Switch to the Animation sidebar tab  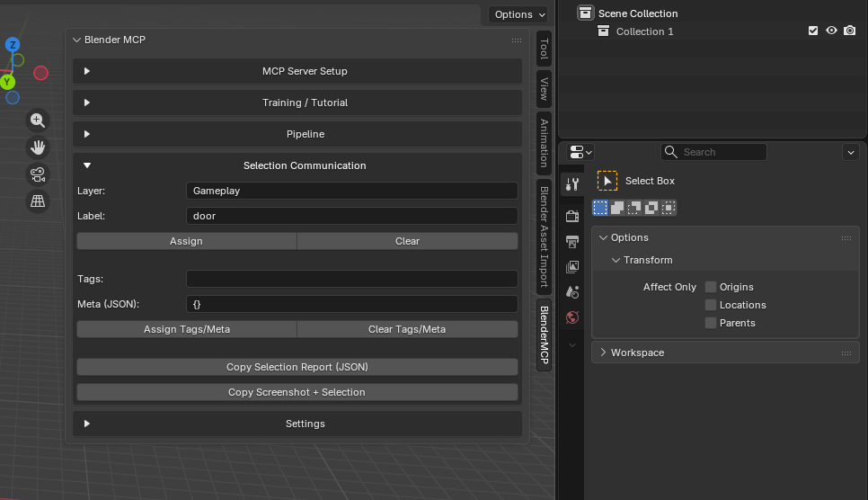pyautogui.click(x=545, y=143)
